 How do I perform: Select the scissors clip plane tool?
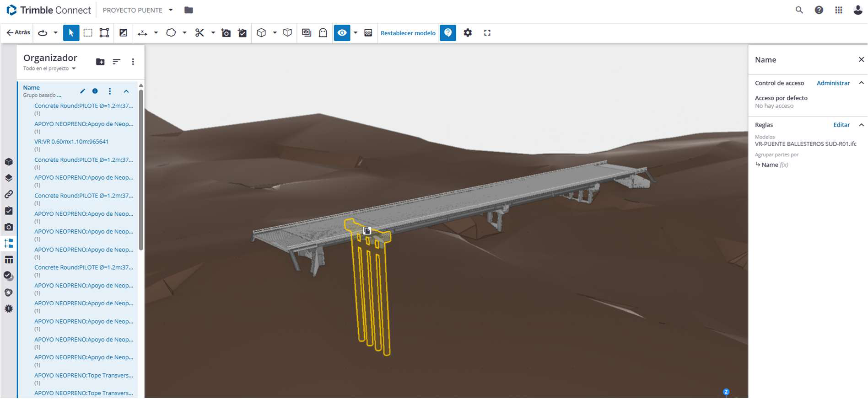click(199, 33)
